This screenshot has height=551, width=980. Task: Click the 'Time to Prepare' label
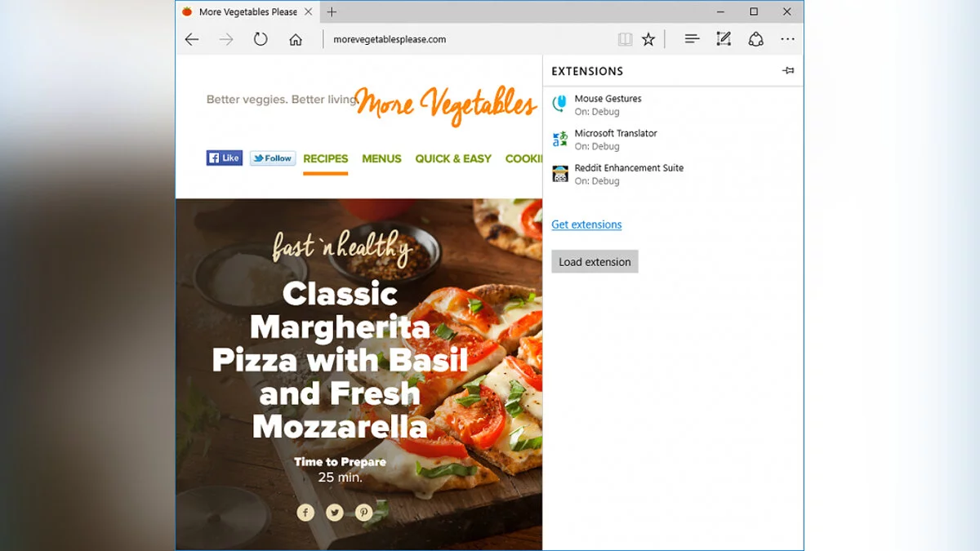(x=340, y=462)
